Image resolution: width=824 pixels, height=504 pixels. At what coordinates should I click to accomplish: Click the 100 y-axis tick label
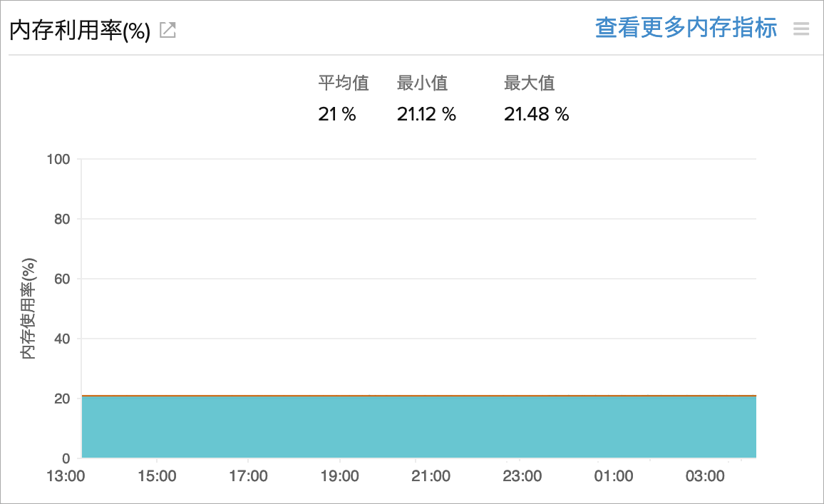coord(58,159)
